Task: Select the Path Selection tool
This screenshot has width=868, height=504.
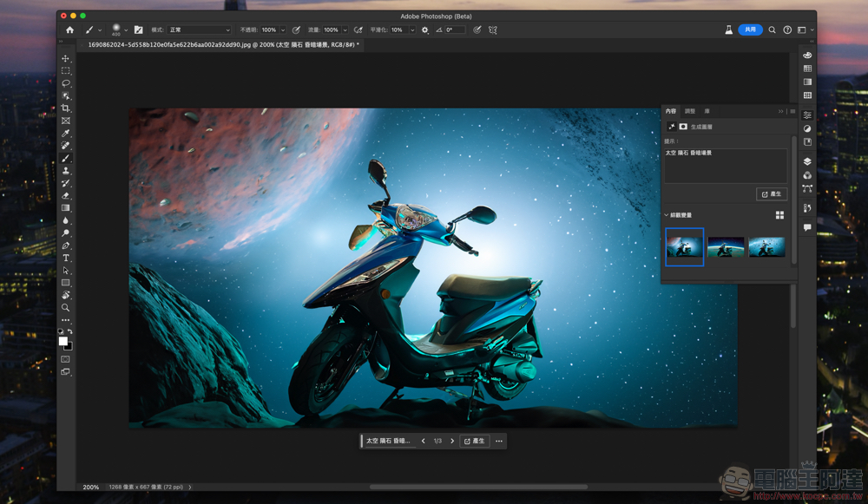Action: (66, 271)
